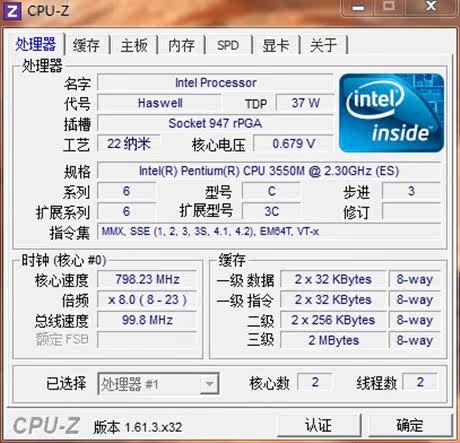Viewport: 460px width, 443px height.
Task: Select the 内存 tab
Action: click(x=181, y=45)
